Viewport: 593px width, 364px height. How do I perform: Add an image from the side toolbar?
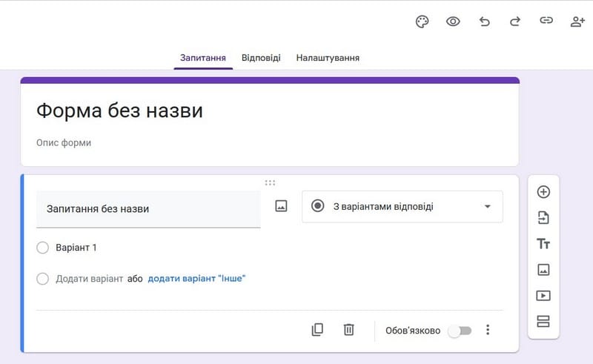coord(543,270)
